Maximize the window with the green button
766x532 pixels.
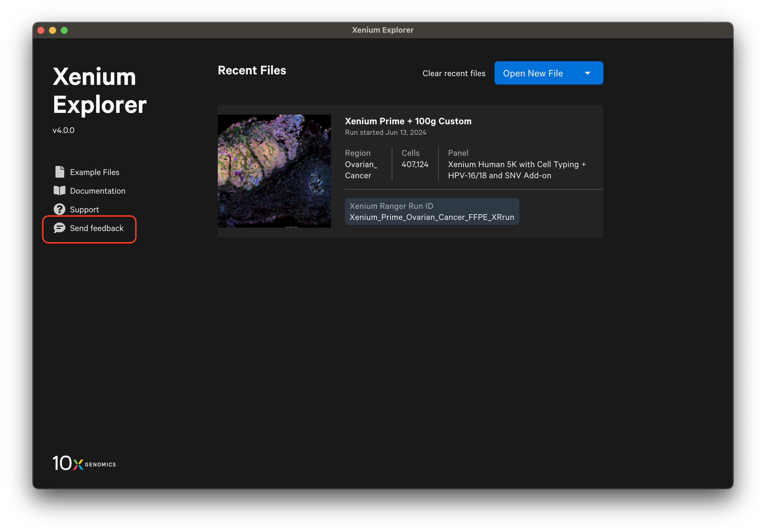(x=64, y=30)
